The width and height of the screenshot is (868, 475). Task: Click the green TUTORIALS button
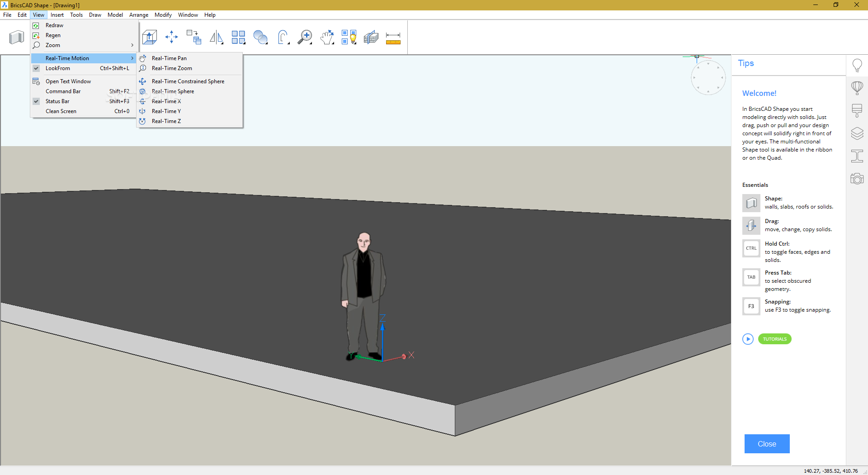click(774, 339)
